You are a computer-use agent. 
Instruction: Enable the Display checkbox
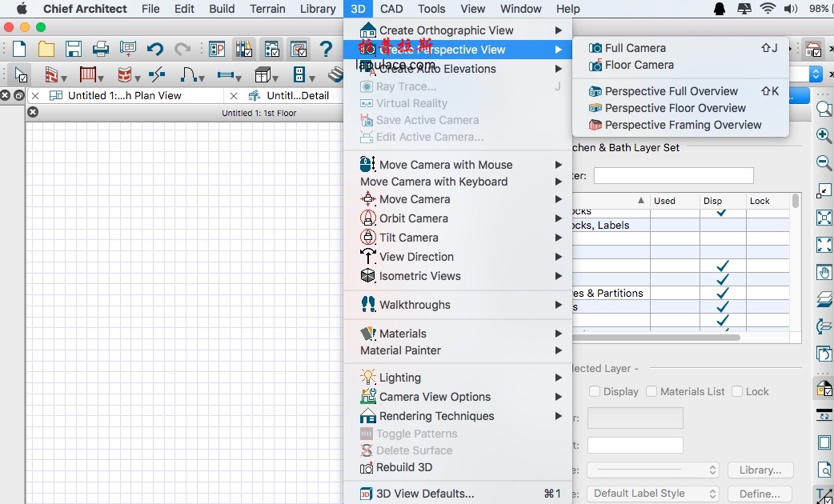coord(595,391)
